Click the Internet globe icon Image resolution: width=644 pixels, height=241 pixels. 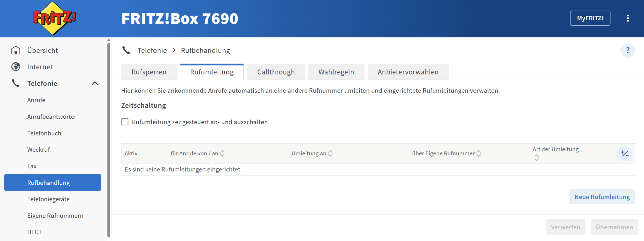tap(16, 67)
